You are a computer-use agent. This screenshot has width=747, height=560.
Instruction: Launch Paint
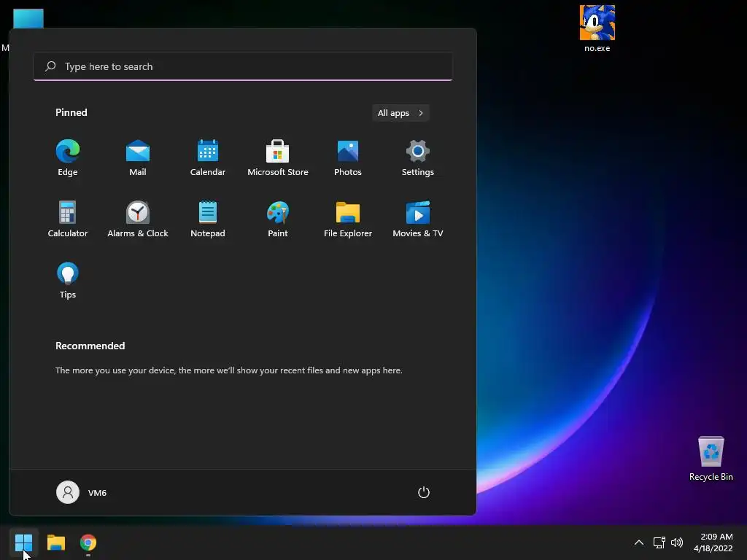tap(278, 219)
